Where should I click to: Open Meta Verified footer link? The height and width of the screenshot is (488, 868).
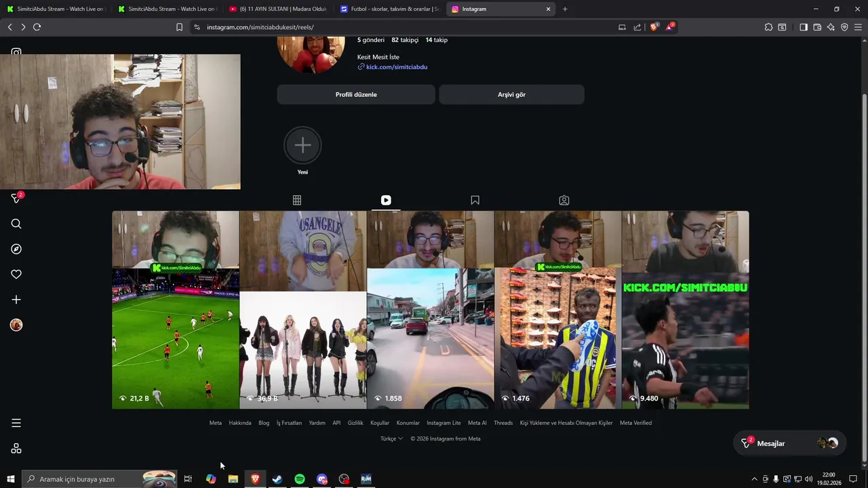click(x=635, y=423)
